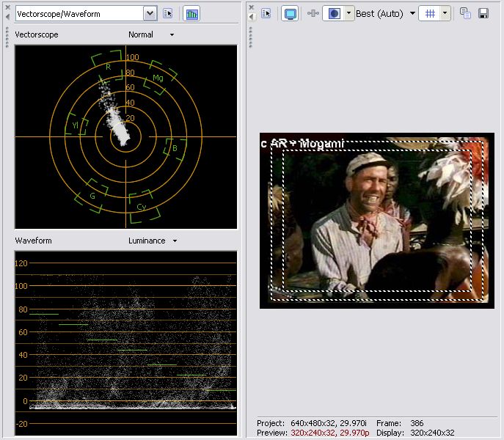Click the video preview image
The image size is (504, 440).
click(x=376, y=221)
